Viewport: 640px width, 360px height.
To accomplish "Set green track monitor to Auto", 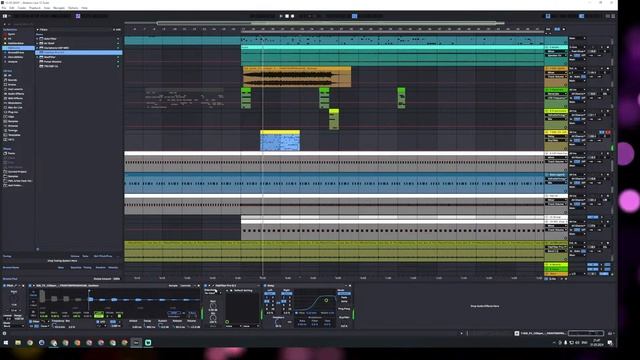I will (x=577, y=98).
